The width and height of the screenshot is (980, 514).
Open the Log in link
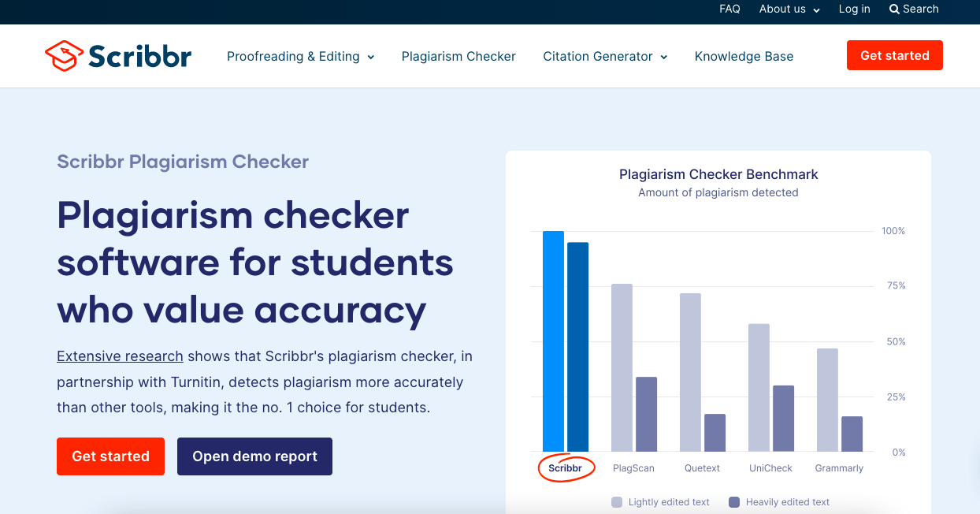[854, 9]
